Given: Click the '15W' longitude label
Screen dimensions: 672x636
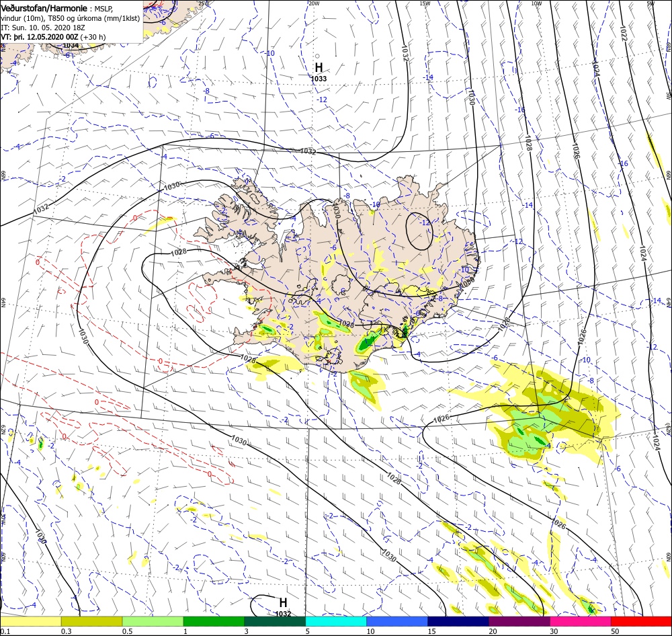Looking at the screenshot, I should click(425, 3).
